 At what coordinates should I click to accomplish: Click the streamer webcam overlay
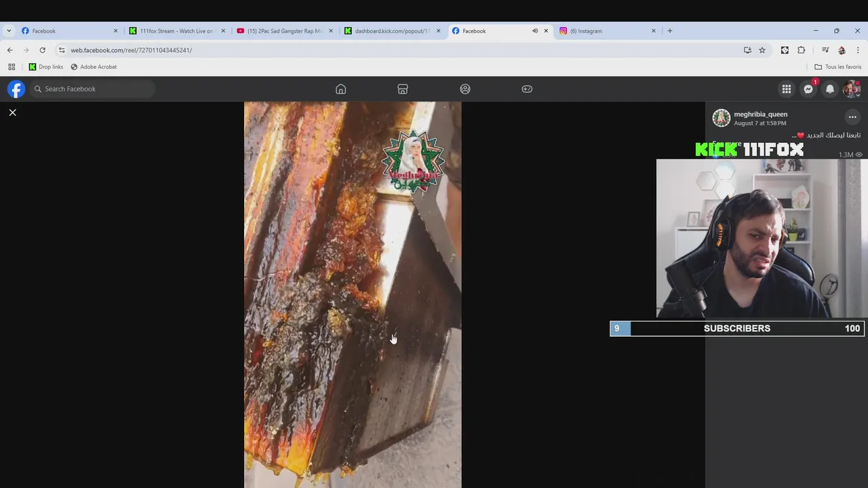pos(759,239)
